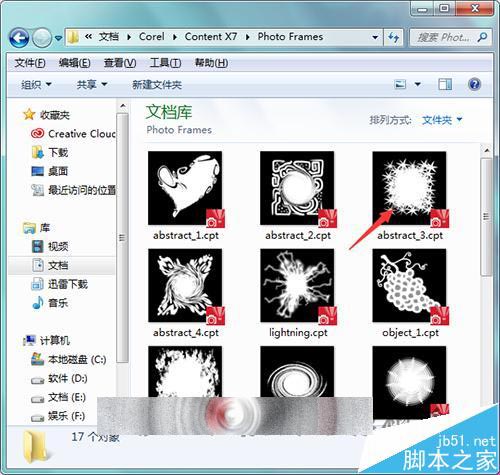Screen dimensions: 500x475
Task: Click the Back navigation arrow button
Action: pos(19,38)
